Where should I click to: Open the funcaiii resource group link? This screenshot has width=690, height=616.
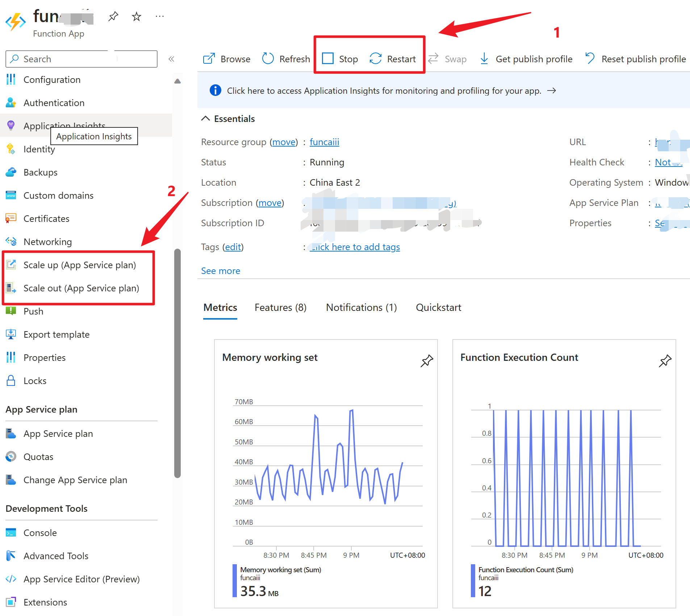[x=324, y=142]
